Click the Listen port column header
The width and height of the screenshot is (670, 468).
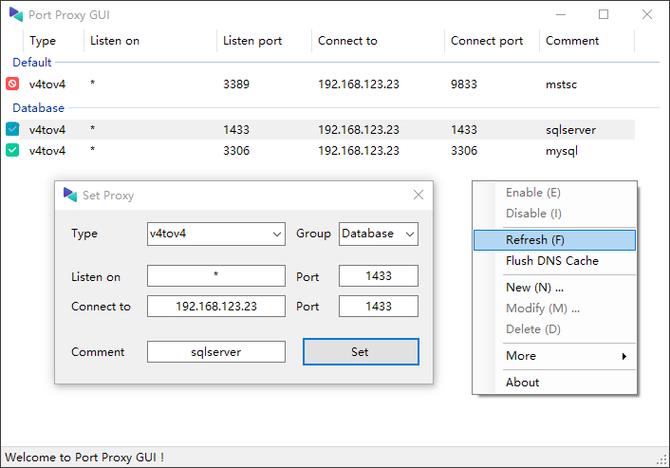tap(253, 41)
